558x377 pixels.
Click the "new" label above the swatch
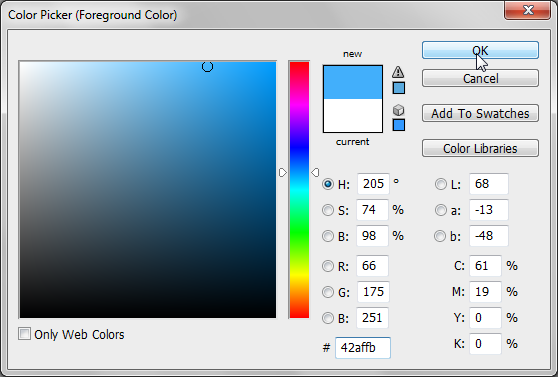pyautogui.click(x=352, y=54)
